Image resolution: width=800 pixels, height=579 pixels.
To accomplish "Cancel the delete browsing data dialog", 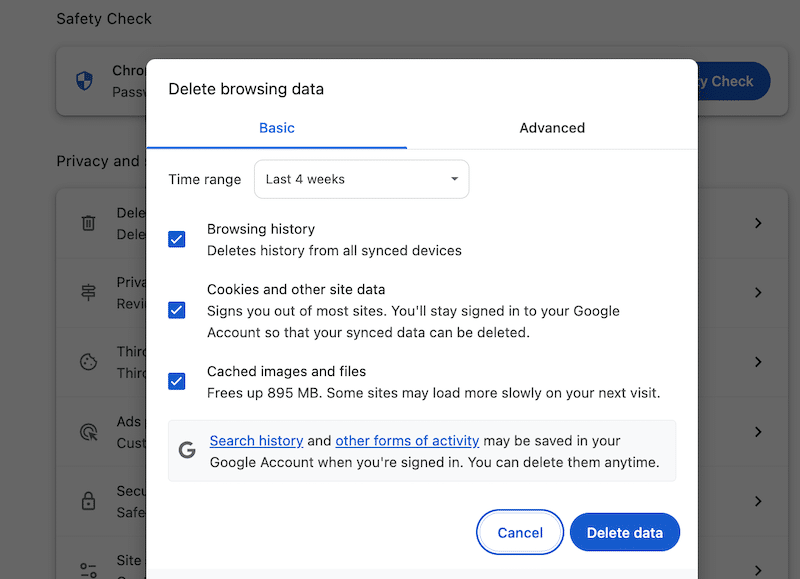I will (x=520, y=532).
